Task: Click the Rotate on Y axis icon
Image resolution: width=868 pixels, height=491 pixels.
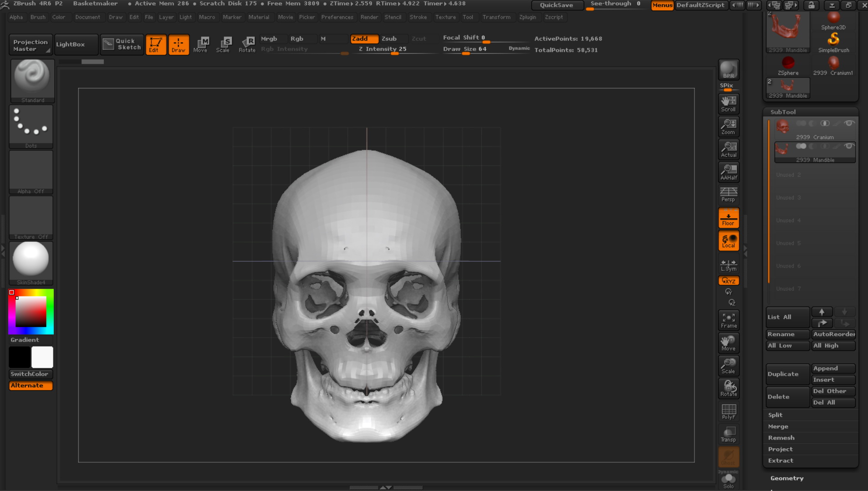Action: coord(728,292)
